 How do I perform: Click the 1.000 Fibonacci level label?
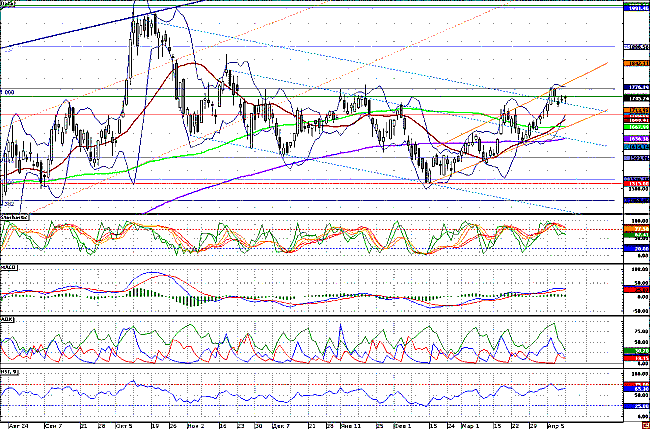click(x=7, y=93)
